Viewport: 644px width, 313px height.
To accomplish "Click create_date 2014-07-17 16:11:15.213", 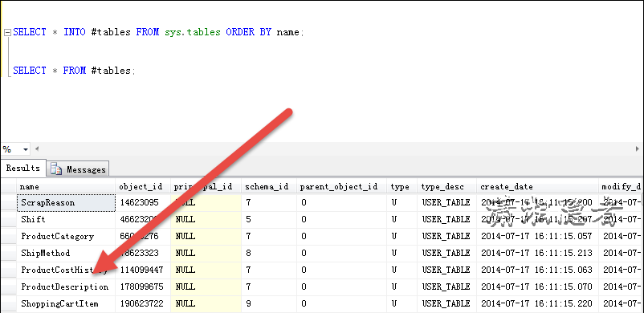I will [x=538, y=254].
